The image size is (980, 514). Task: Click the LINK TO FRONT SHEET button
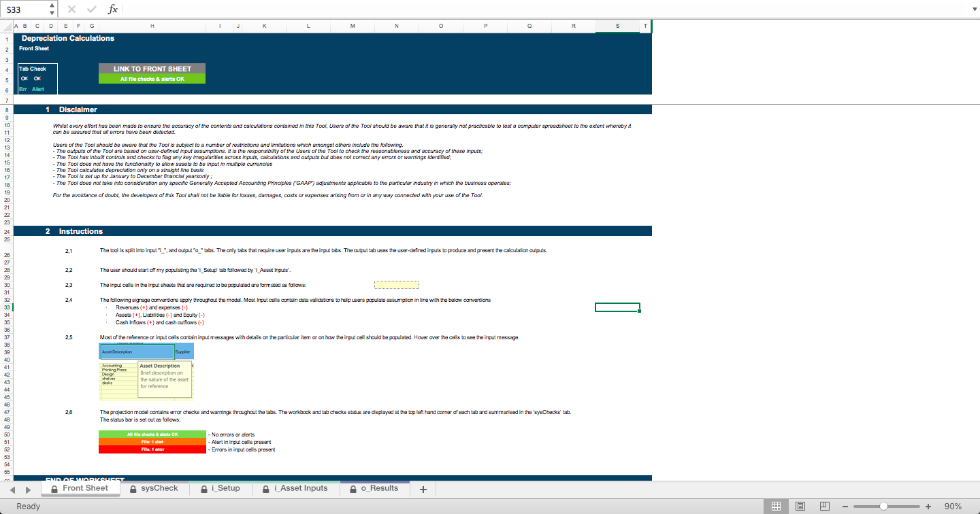pos(152,69)
